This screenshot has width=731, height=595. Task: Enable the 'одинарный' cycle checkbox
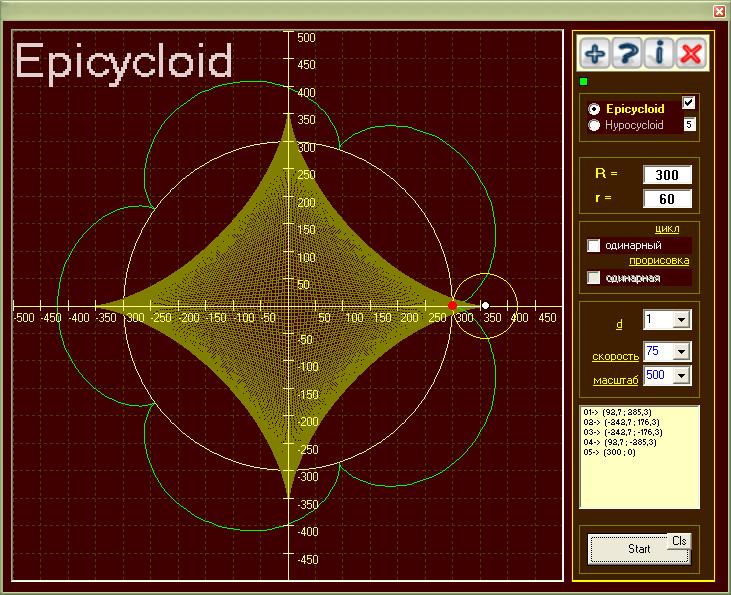click(x=594, y=246)
